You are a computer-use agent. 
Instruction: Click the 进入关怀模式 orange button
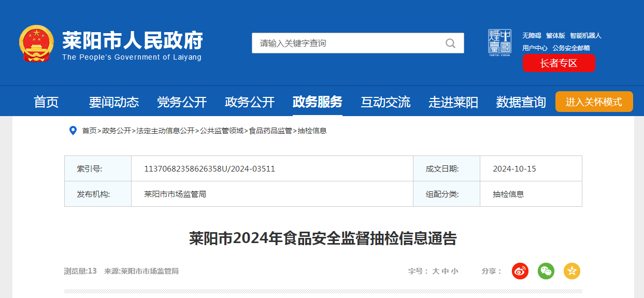click(x=594, y=102)
